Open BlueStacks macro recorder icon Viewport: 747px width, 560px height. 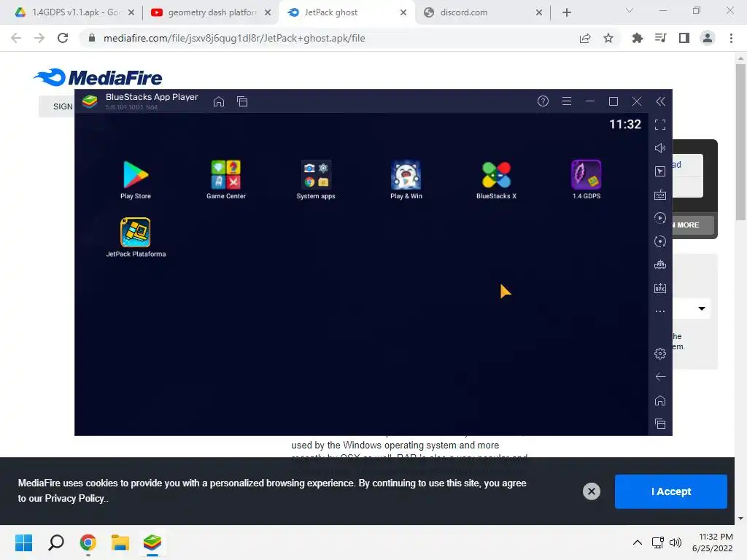(x=659, y=218)
